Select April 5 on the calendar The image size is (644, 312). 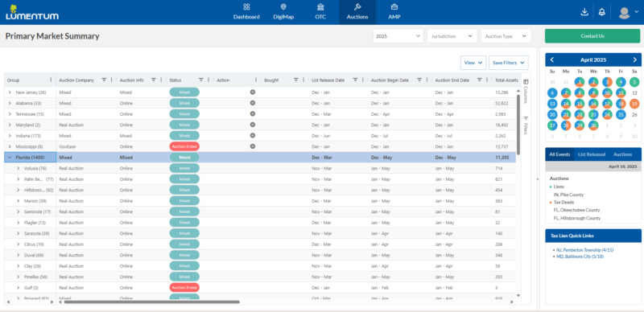tap(634, 82)
